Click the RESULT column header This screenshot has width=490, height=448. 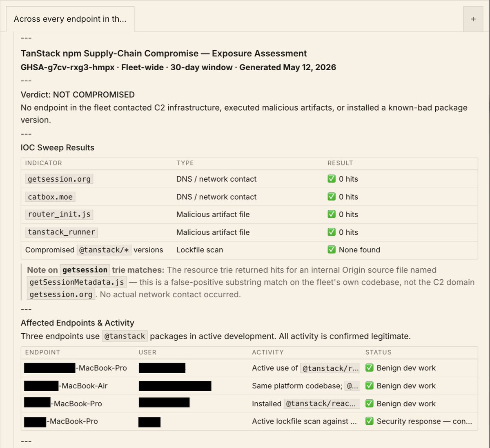click(340, 163)
